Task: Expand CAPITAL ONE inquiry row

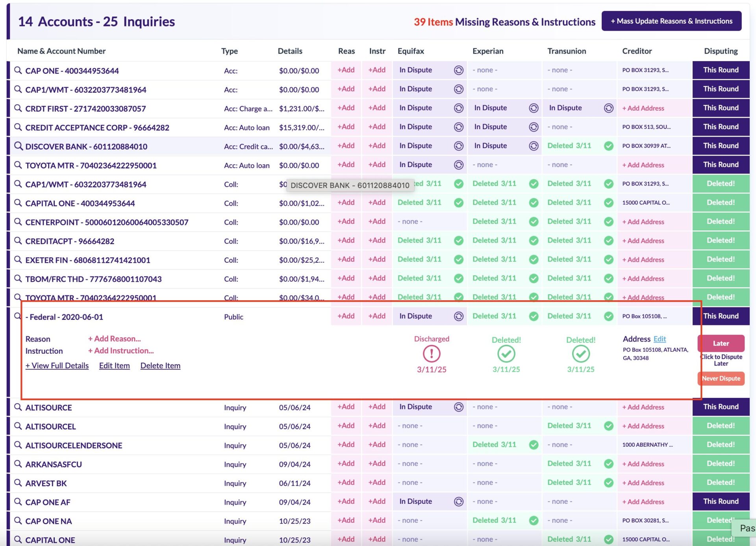Action: 50,540
